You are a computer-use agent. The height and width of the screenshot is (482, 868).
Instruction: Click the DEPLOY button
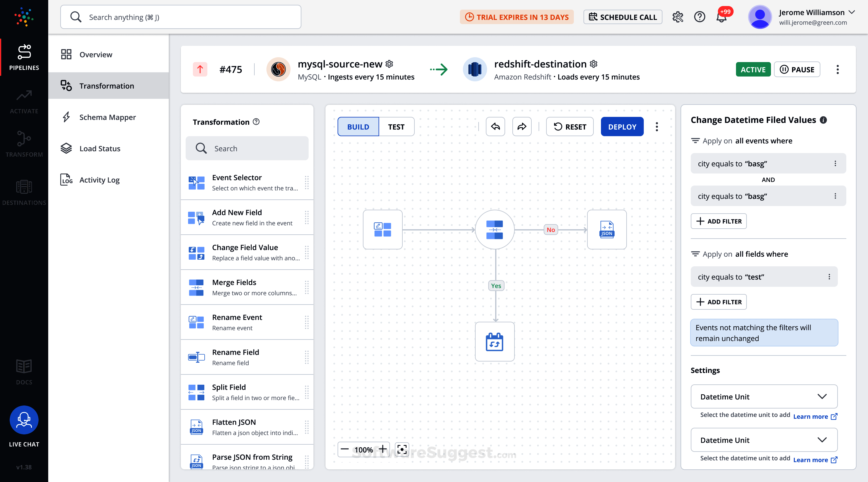click(x=622, y=127)
